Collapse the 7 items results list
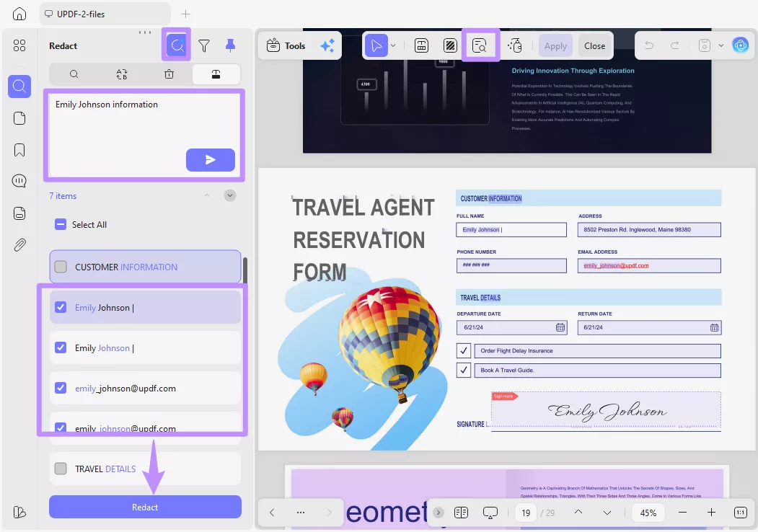 (x=208, y=195)
